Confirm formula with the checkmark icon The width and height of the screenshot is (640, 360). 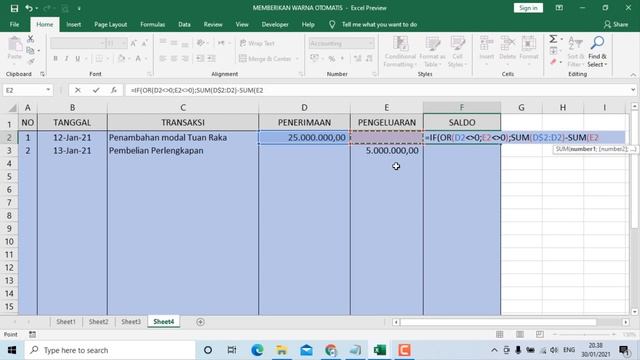pyautogui.click(x=96, y=90)
